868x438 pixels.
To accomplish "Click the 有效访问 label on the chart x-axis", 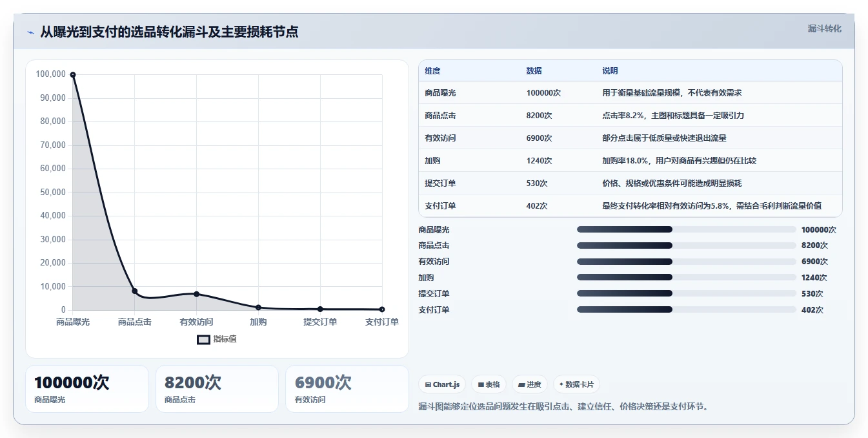I will [x=197, y=322].
